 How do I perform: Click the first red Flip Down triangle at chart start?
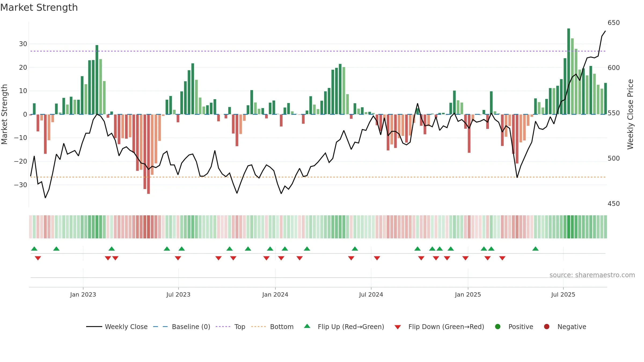click(x=38, y=258)
